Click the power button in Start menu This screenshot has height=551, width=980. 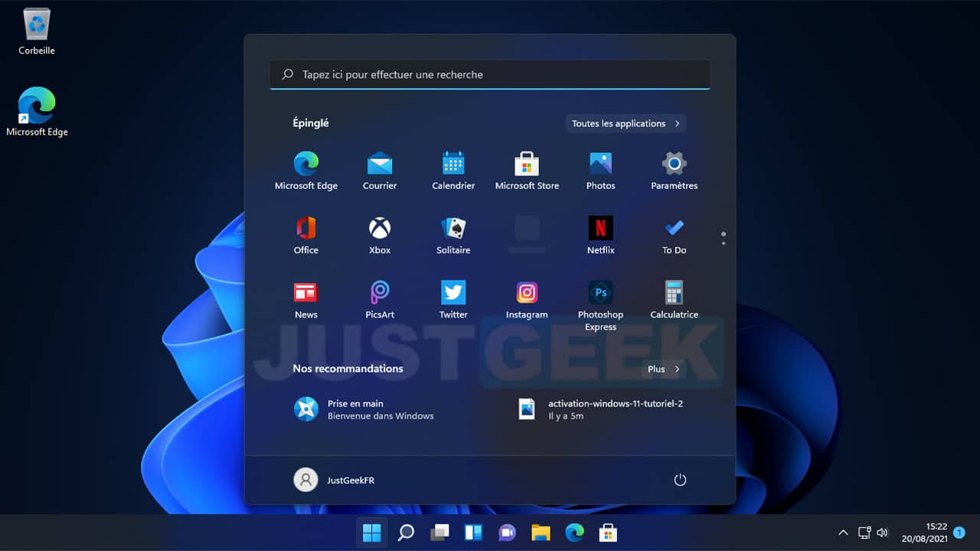pyautogui.click(x=680, y=480)
